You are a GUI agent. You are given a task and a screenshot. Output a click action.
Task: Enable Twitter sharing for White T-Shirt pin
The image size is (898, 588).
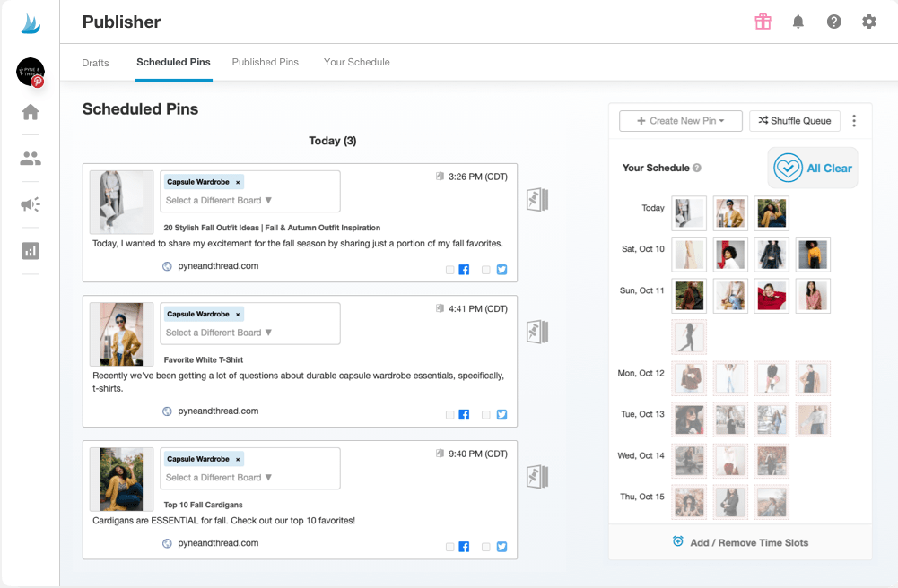486,415
